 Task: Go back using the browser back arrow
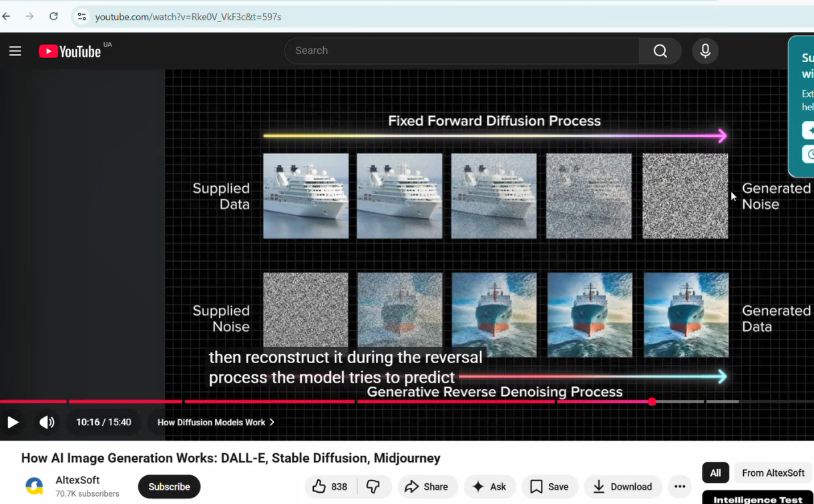point(7,17)
